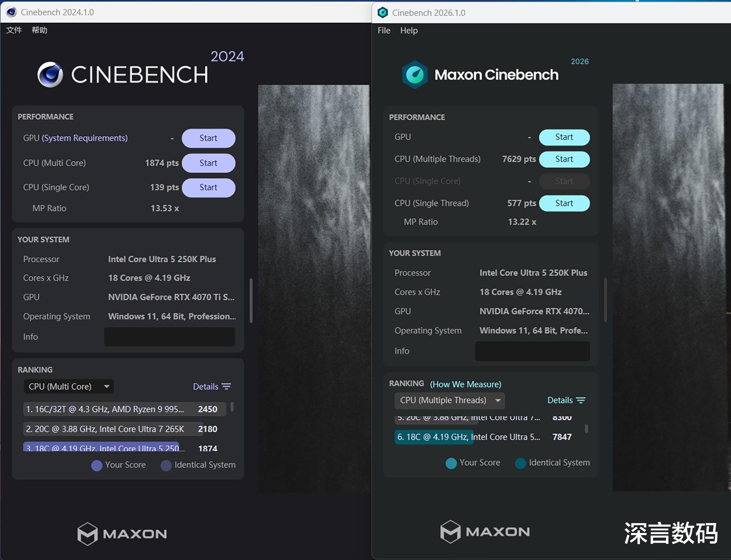Open the CPU (Multi Core) ranking dropdown
Viewport: 731px width, 560px height.
[69, 386]
